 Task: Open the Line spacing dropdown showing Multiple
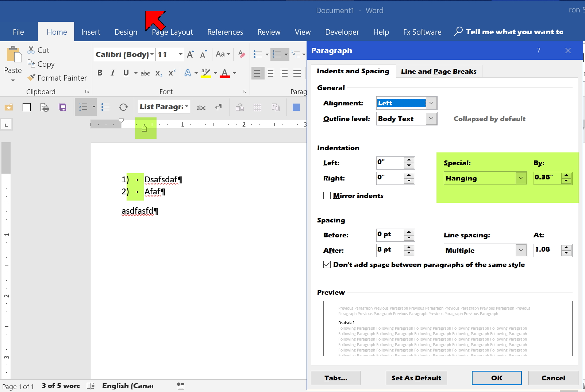[x=521, y=250]
